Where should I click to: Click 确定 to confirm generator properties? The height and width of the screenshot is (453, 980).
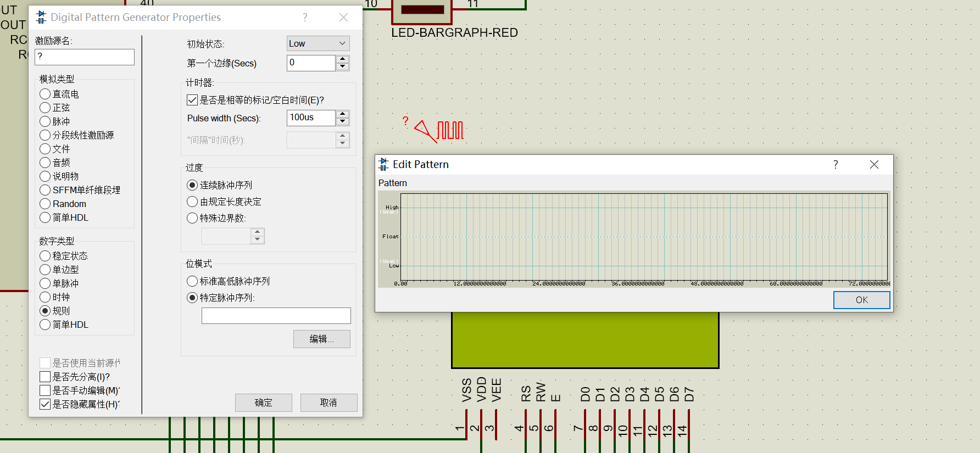coord(263,402)
